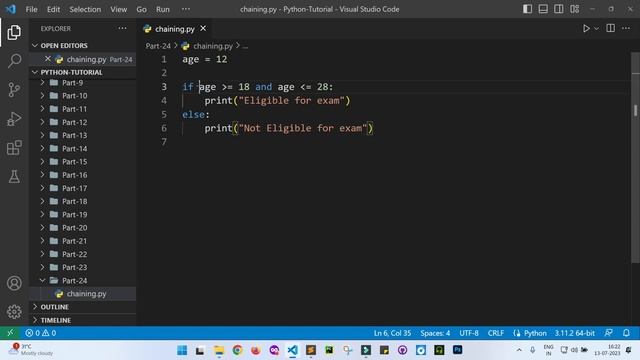640x360 pixels.
Task: Open the Run menu
Action: pos(162,9)
